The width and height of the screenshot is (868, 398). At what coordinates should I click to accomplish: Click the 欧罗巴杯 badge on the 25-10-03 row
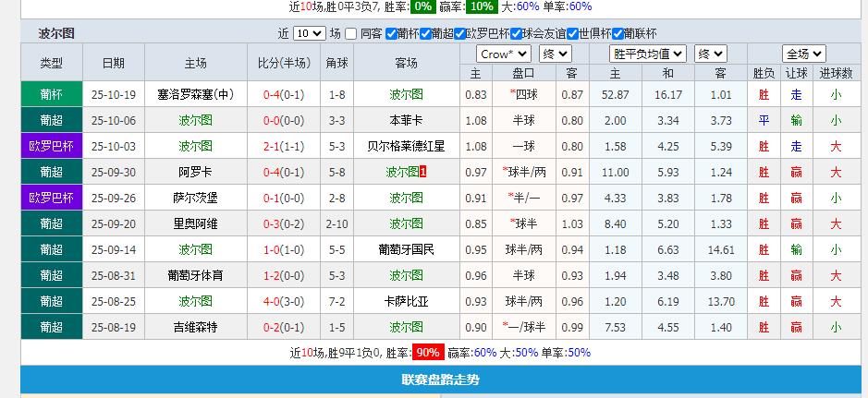(x=52, y=146)
